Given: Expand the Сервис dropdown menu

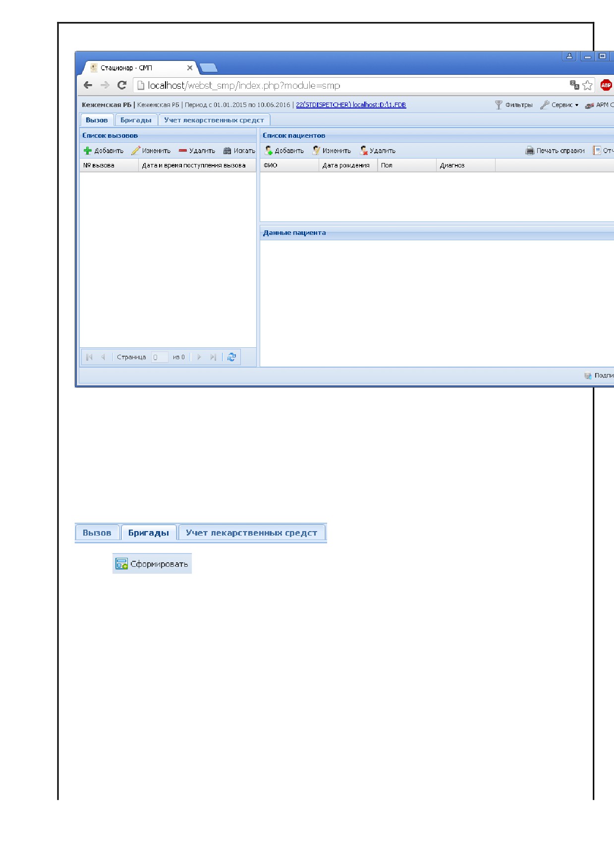Looking at the screenshot, I should coord(559,105).
